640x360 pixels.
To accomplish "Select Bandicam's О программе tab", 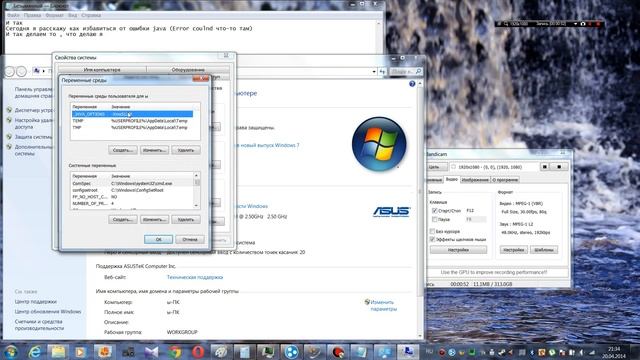I will 505,180.
